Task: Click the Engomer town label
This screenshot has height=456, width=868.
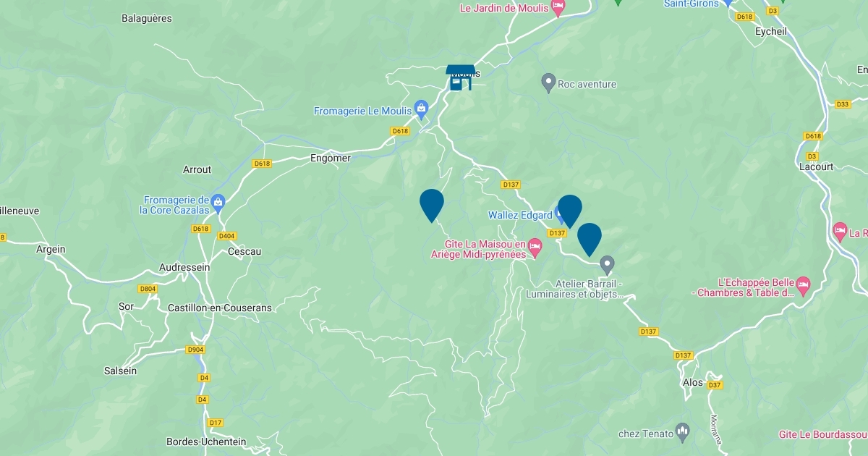Action: coord(330,158)
